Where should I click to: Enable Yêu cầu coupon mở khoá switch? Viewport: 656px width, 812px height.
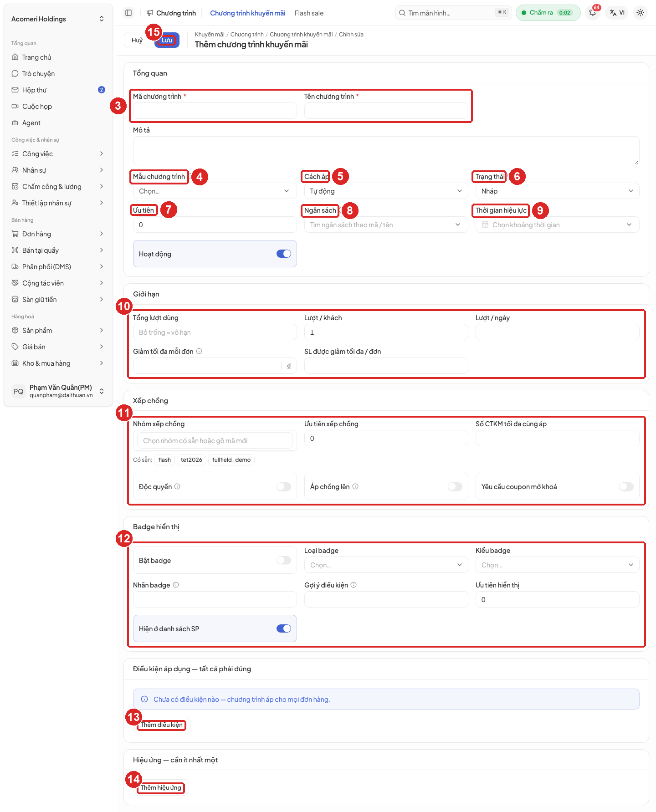point(626,486)
